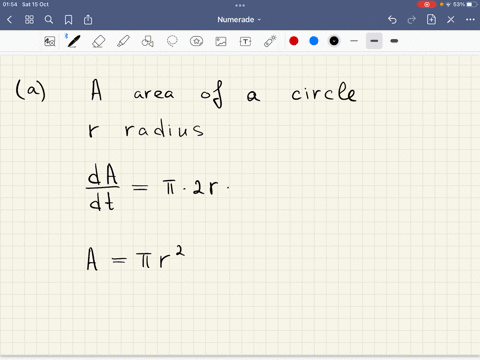Image resolution: width=480 pixels, height=360 pixels.
Task: Open the thumbnail grid view
Action: tap(29, 20)
